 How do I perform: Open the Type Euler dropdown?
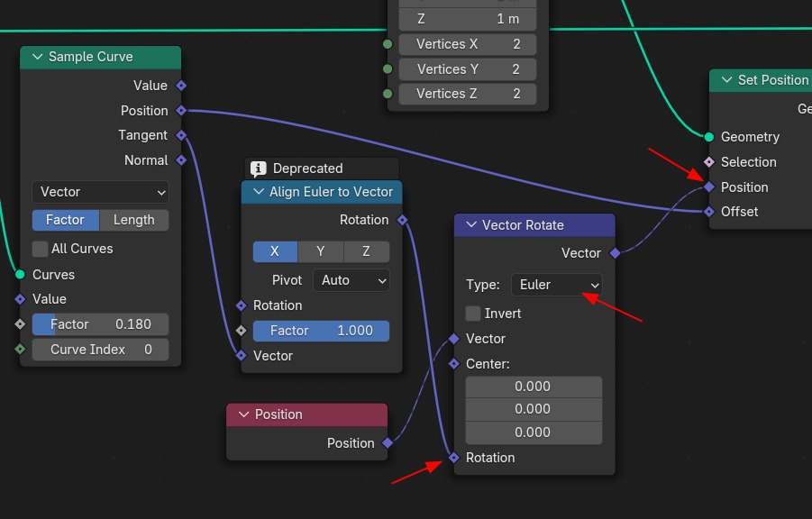tap(557, 285)
